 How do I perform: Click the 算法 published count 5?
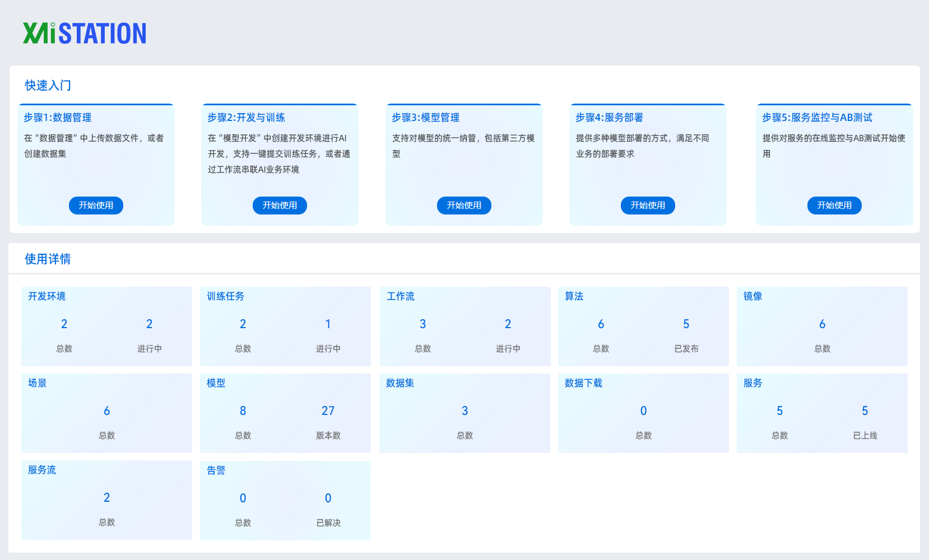tap(686, 324)
